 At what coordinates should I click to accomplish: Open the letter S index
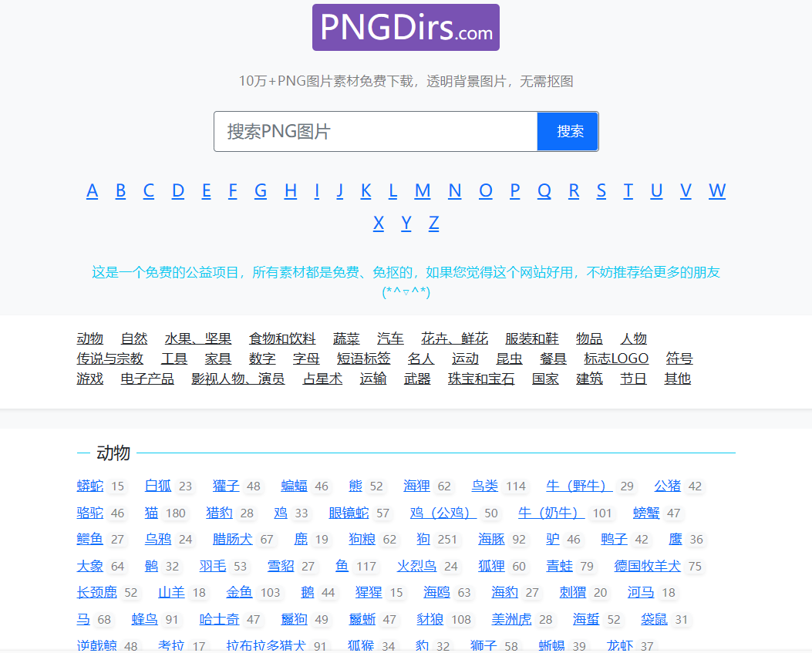601,190
